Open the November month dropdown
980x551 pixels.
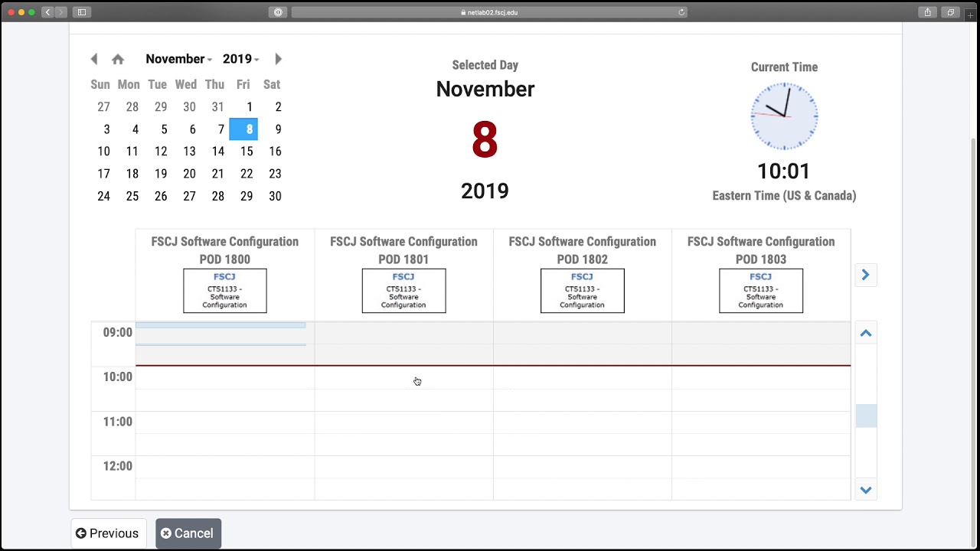[x=179, y=59]
